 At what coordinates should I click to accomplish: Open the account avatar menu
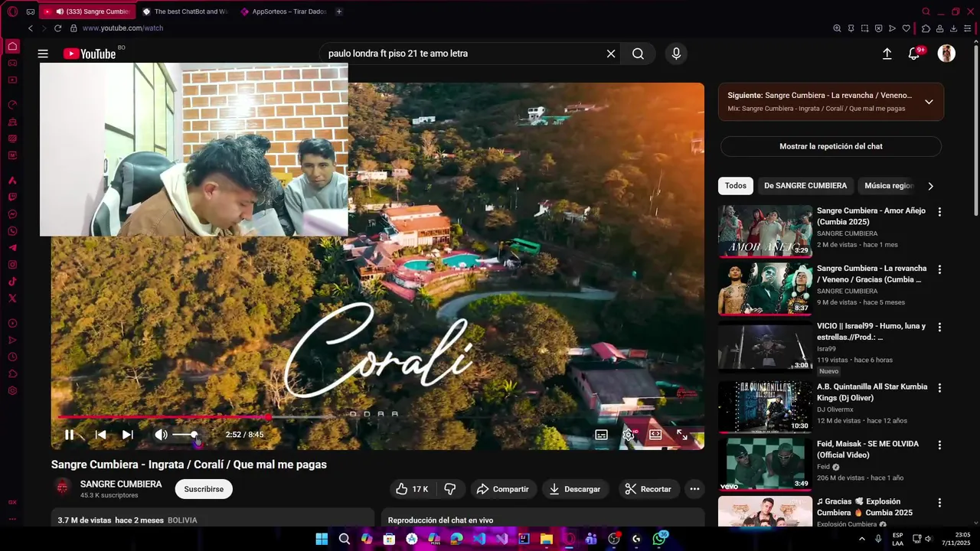pos(946,54)
